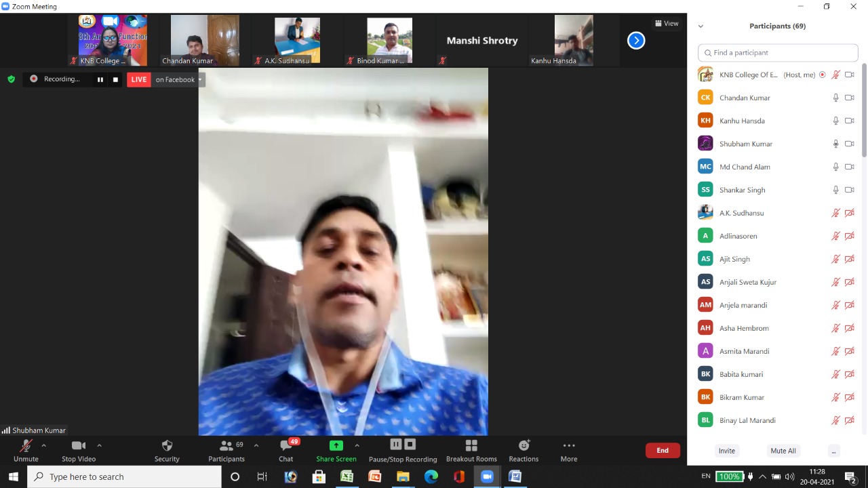Click the green Share Screen icon

click(336, 445)
